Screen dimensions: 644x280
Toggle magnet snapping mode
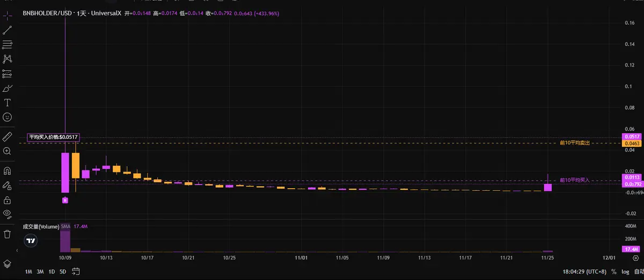(8, 171)
